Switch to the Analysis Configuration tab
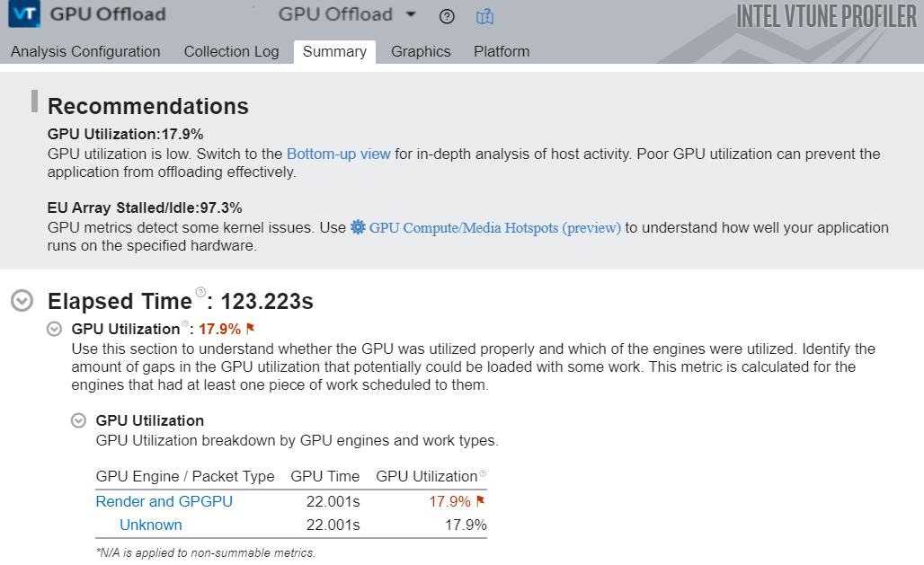Viewport: 924px width, 565px height. (85, 51)
